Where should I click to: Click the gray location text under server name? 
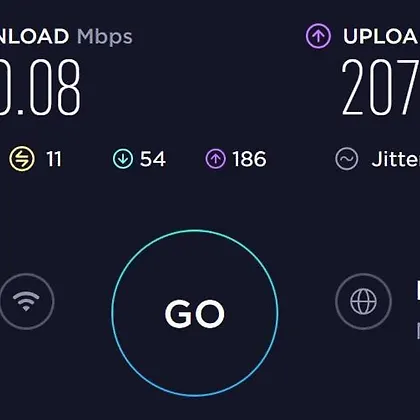[418, 329]
